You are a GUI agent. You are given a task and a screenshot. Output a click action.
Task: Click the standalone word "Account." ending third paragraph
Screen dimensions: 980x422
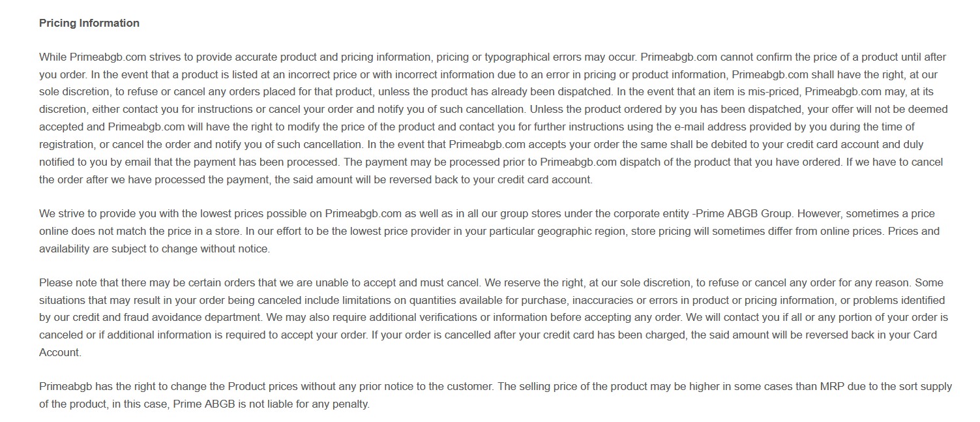[60, 352]
